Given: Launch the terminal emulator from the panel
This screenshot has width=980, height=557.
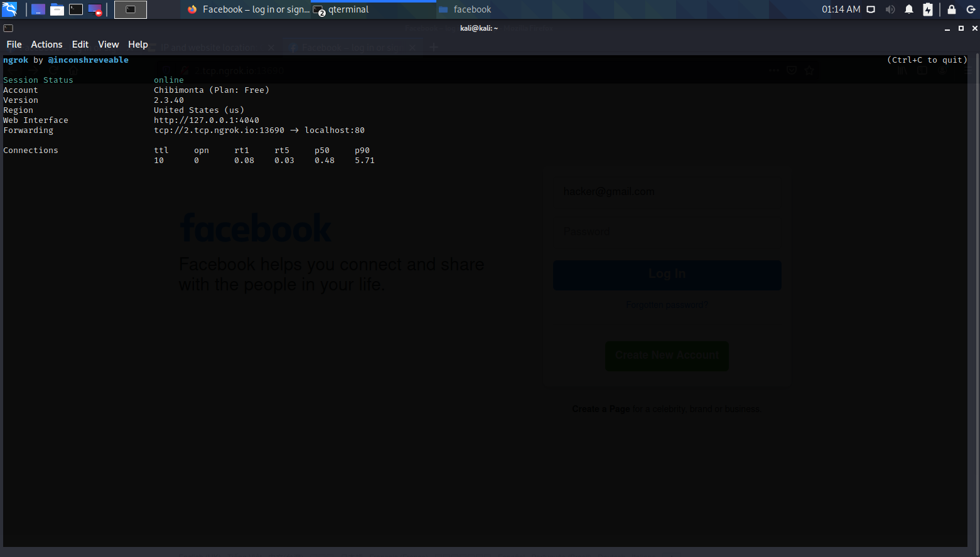Looking at the screenshot, I should 76,9.
